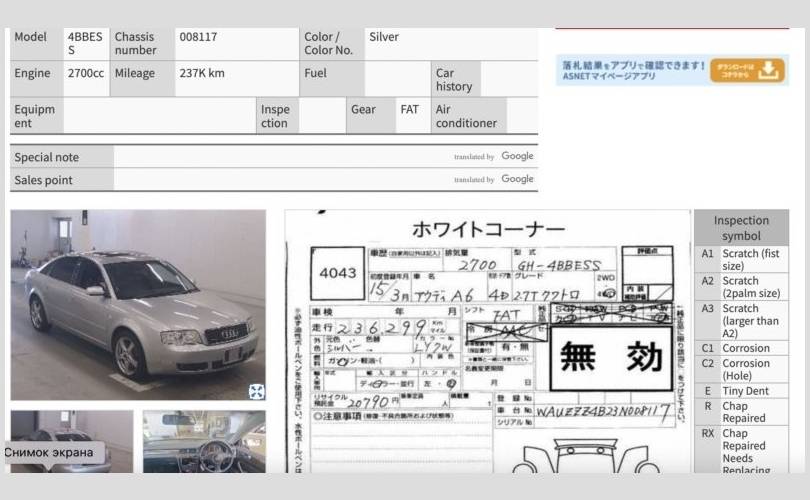
Task: Open the auction sheet image
Action: 488,340
